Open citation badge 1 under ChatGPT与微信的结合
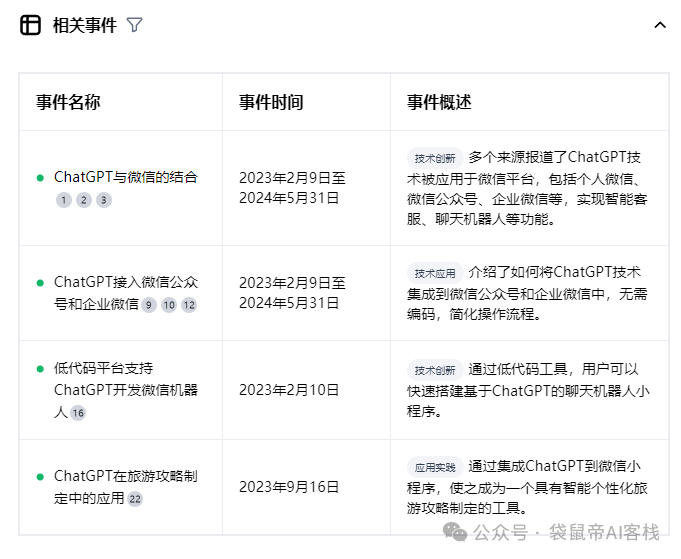Viewport: 681px width, 559px height. point(64,200)
